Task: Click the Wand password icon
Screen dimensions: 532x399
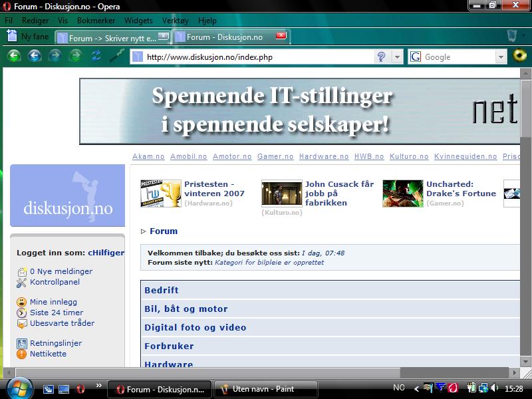Action: click(117, 55)
